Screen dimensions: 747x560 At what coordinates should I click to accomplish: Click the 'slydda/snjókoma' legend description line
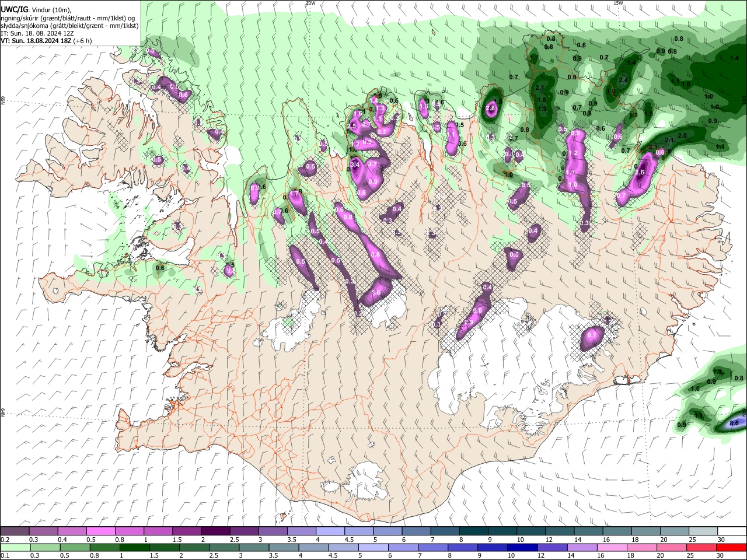tap(69, 26)
